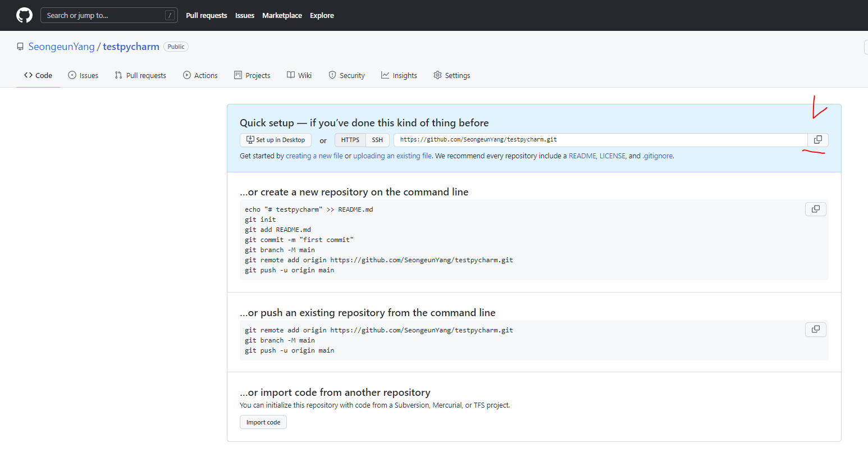Click the 'git init' command line
868x452 pixels.
261,220
